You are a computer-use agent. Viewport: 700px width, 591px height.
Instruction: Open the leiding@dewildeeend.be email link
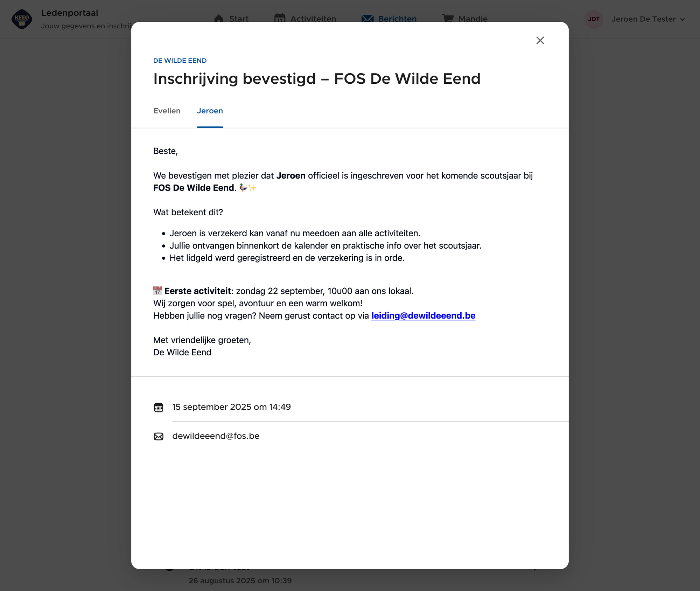tap(423, 316)
